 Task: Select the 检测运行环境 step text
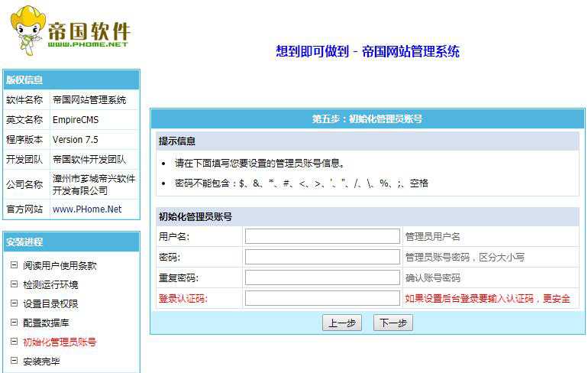tap(50, 285)
